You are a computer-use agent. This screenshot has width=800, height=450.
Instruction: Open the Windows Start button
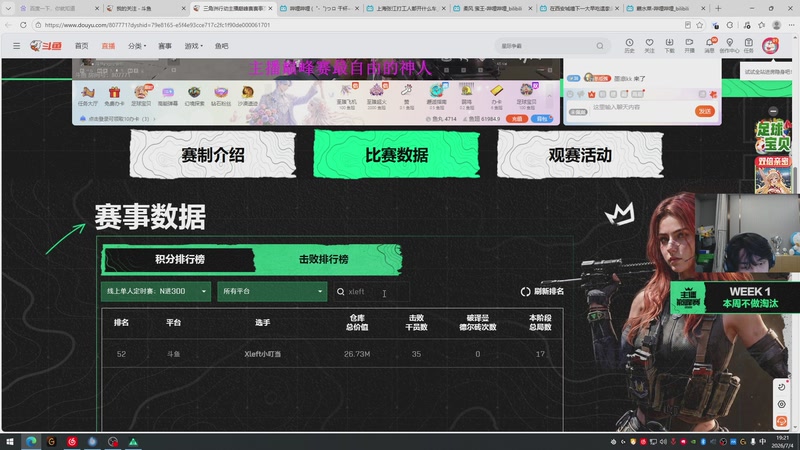pos(10,442)
